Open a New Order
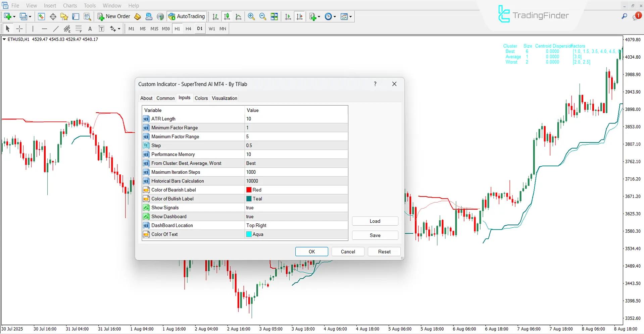This screenshot has height=334, width=644. pos(113,16)
